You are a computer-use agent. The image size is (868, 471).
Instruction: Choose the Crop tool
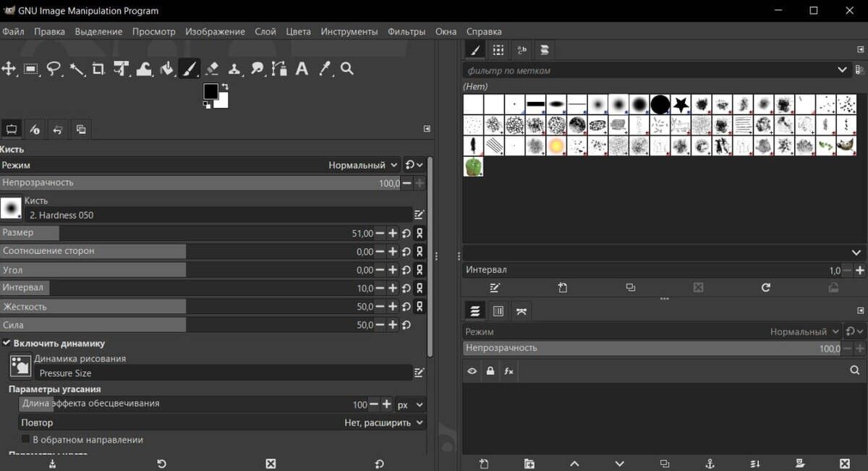(97, 69)
